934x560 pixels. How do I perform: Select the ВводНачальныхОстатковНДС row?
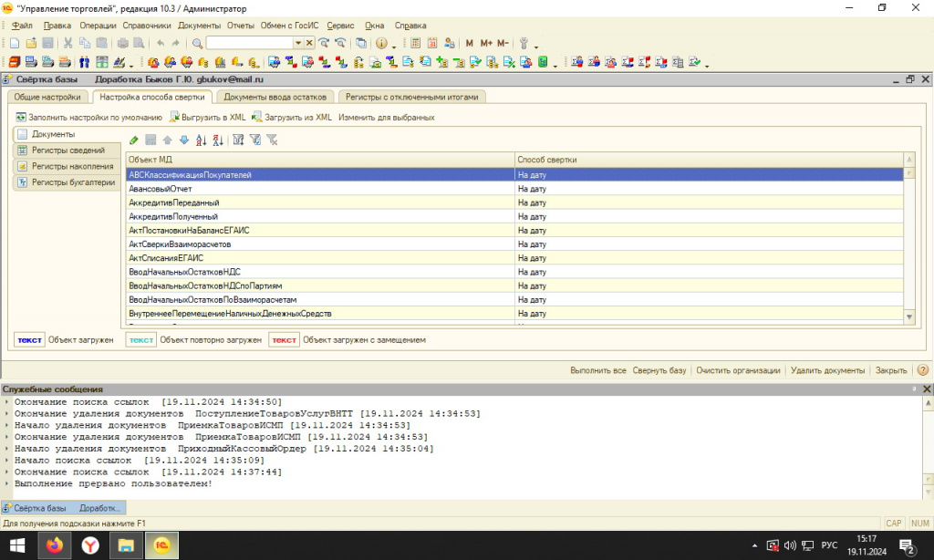[514, 272]
